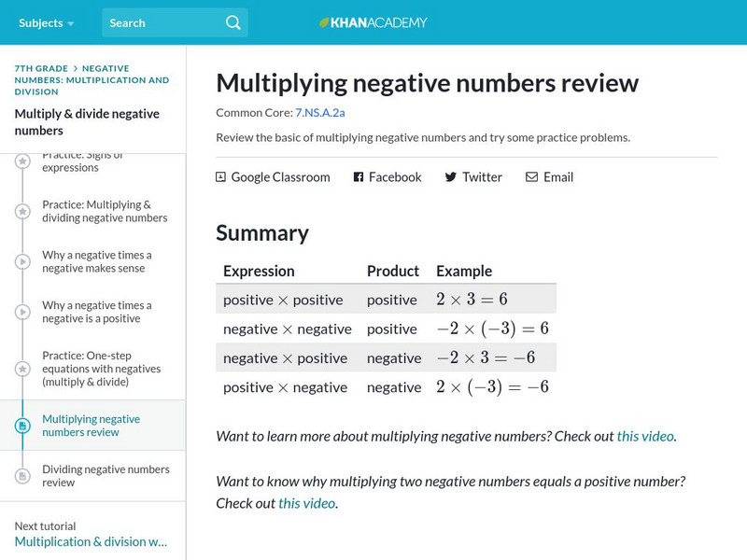This screenshot has width=747, height=560.
Task: Click Multiply & divide negative numbers heading
Action: 87,121
